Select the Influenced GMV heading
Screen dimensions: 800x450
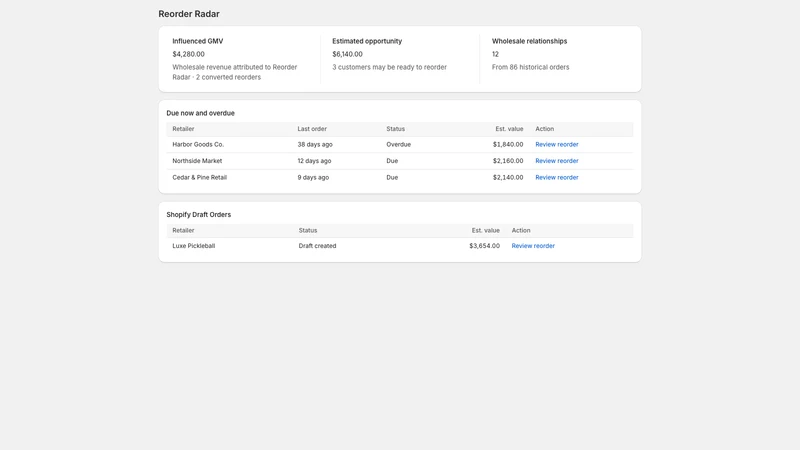197,41
